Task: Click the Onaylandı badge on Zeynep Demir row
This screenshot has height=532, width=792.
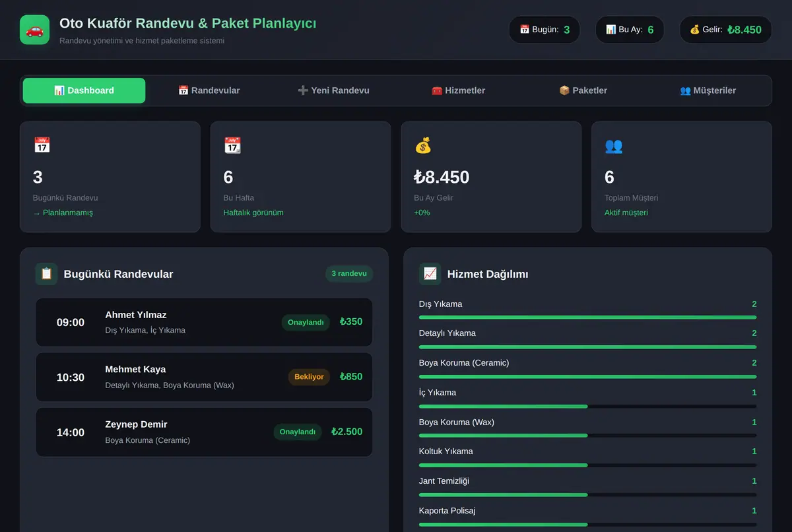Action: point(298,432)
